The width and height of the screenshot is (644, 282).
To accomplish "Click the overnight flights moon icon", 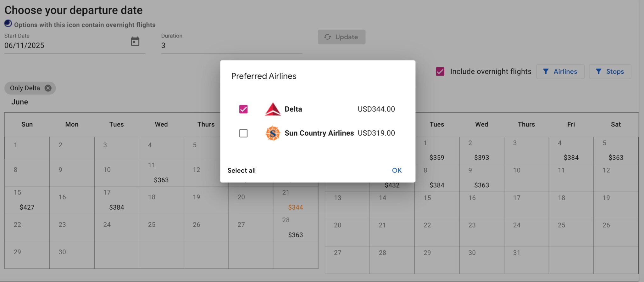I will pyautogui.click(x=8, y=23).
